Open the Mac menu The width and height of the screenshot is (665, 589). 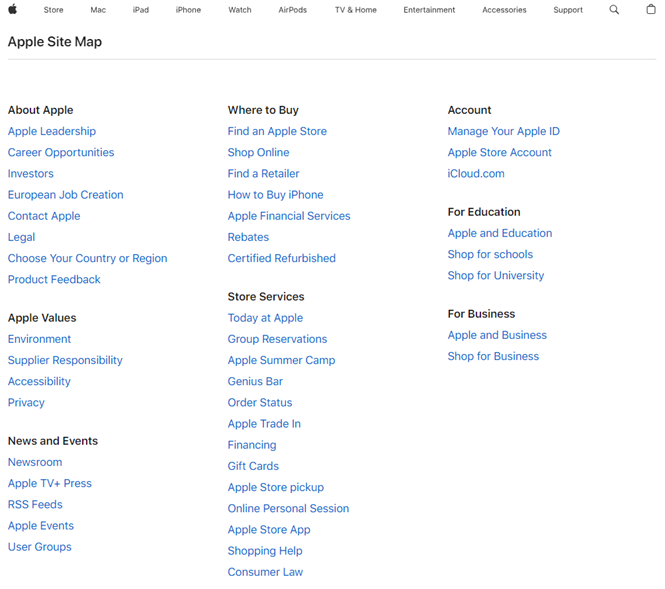98,10
